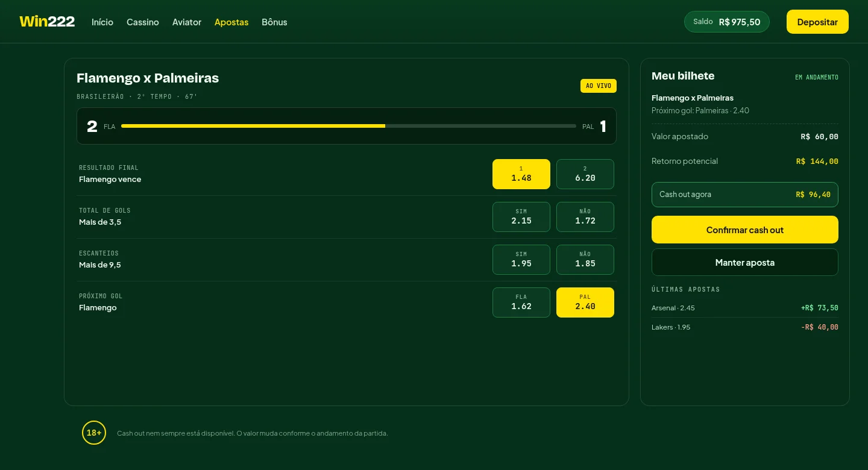
Task: Click the Palmeiras score number 1
Action: (x=603, y=126)
